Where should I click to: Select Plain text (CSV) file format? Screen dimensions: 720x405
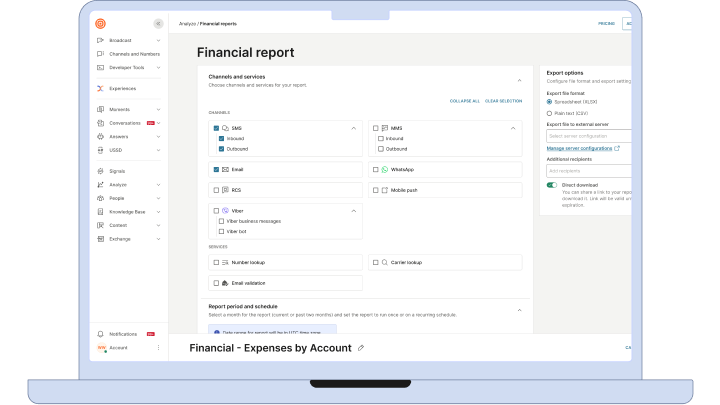click(550, 113)
